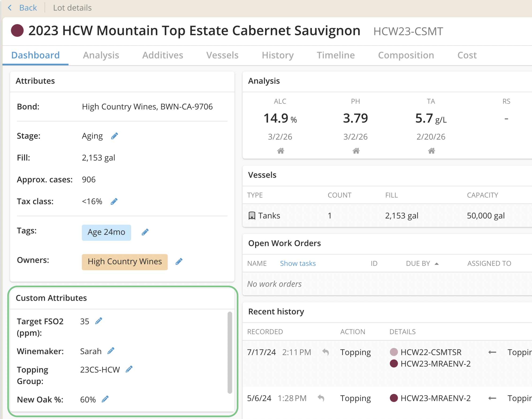Open the HCW22-CSMTSR lot link
The width and height of the screenshot is (532, 419).
pos(431,352)
